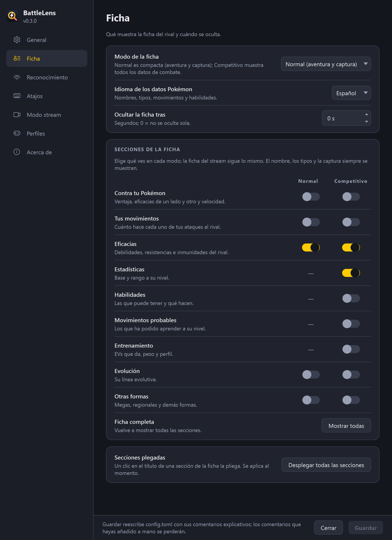The width and height of the screenshot is (392, 540).
Task: Enable Movimientos probables in Competitivo mode
Action: click(351, 324)
